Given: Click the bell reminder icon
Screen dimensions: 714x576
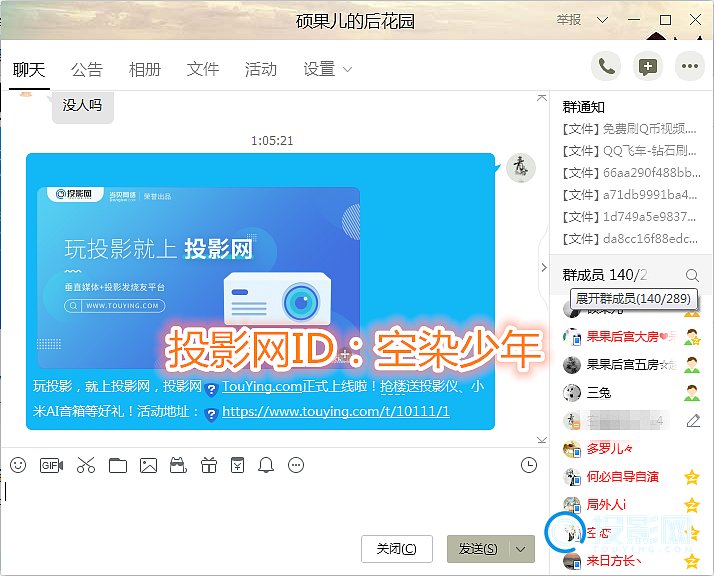Looking at the screenshot, I should pos(266,465).
